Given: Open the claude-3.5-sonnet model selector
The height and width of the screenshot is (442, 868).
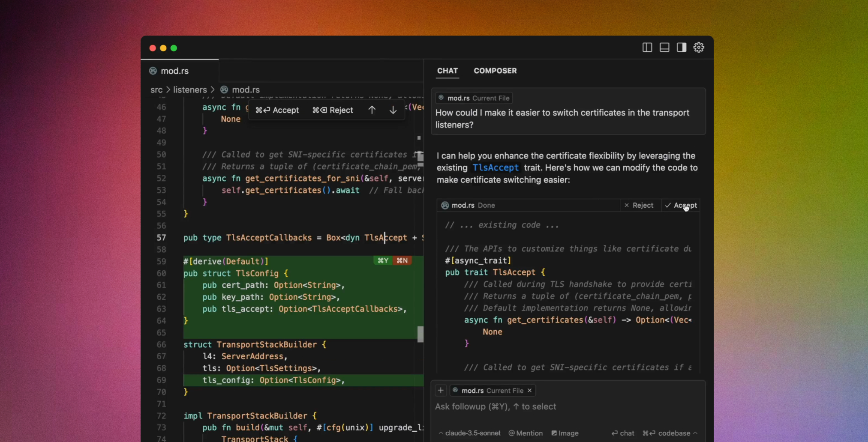Looking at the screenshot, I should coord(469,433).
